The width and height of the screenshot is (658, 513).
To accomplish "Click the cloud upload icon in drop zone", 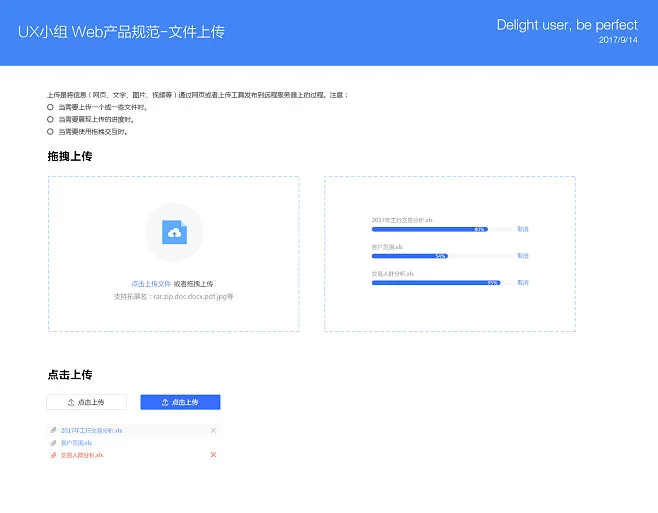I will click(174, 232).
